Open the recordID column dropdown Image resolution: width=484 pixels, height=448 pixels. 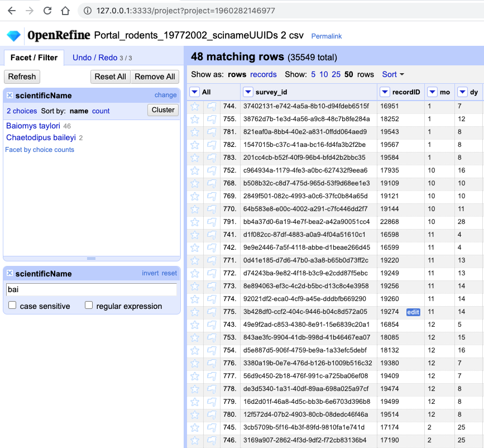(385, 92)
